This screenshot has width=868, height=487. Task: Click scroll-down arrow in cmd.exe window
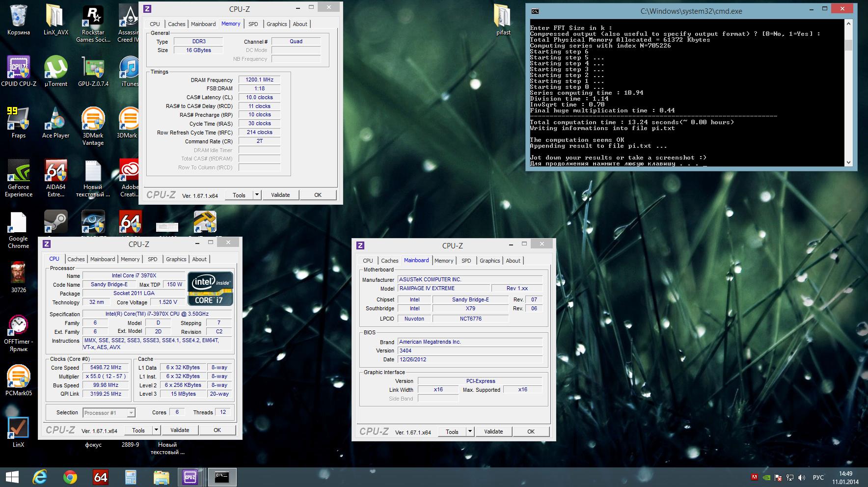[849, 162]
